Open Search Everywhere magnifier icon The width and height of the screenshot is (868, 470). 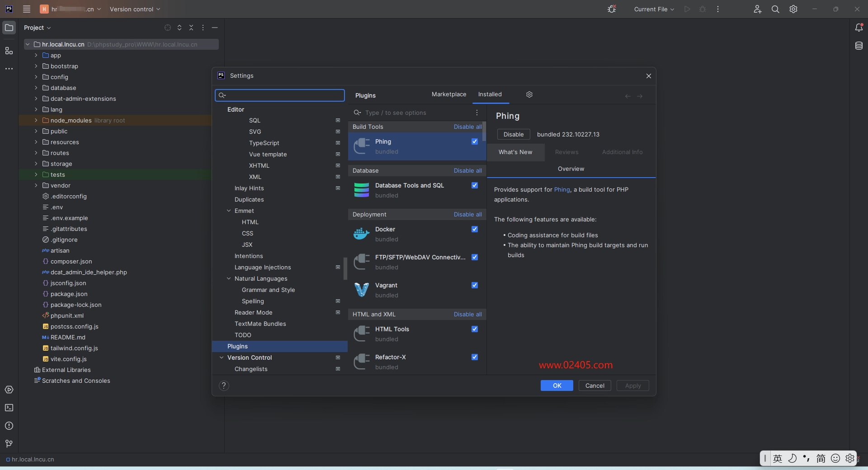tap(775, 9)
